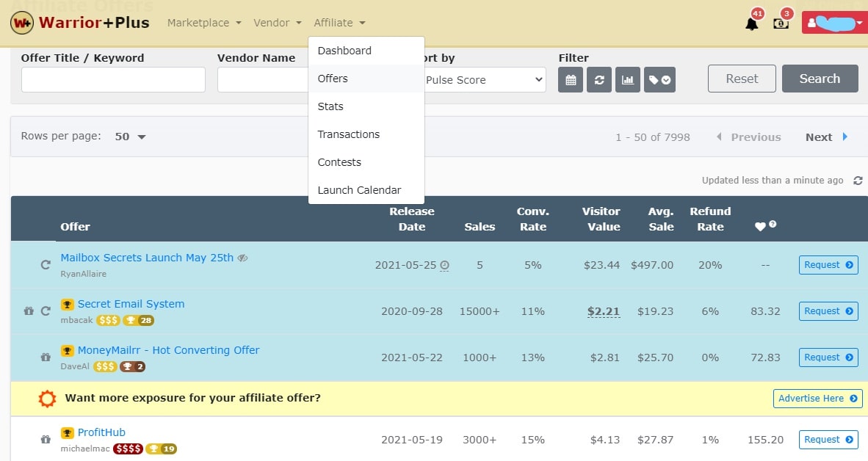Click the calendar filter icon

pos(571,80)
